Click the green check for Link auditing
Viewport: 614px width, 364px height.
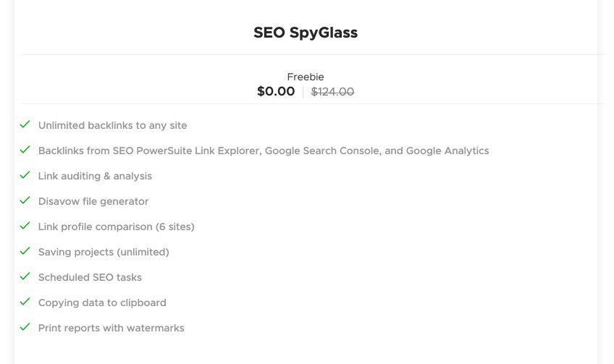[25, 175]
